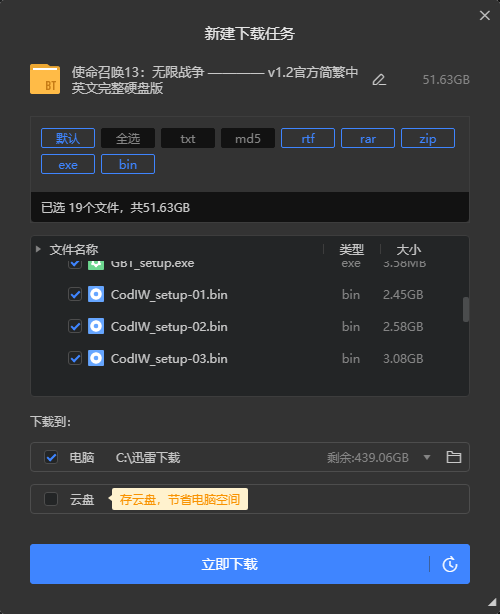
Task: Click the disc icon of CodIW_setup-03.bin
Action: tap(96, 358)
